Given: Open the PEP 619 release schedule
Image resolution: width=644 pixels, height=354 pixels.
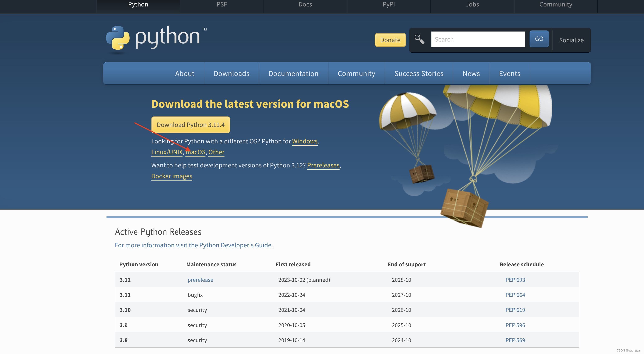Looking at the screenshot, I should (515, 310).
